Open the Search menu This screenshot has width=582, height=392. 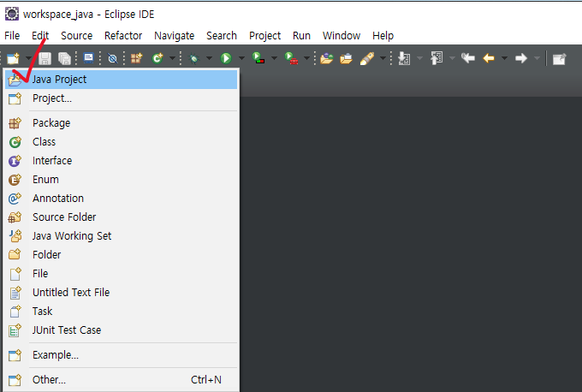coord(222,36)
